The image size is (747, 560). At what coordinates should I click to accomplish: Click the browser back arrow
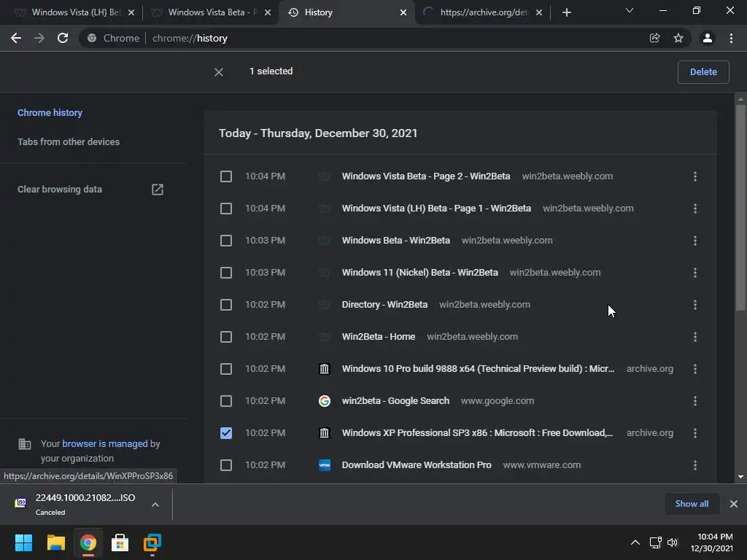(16, 38)
